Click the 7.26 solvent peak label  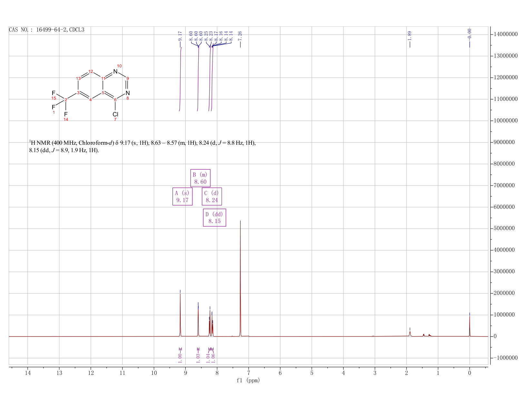[x=240, y=36]
